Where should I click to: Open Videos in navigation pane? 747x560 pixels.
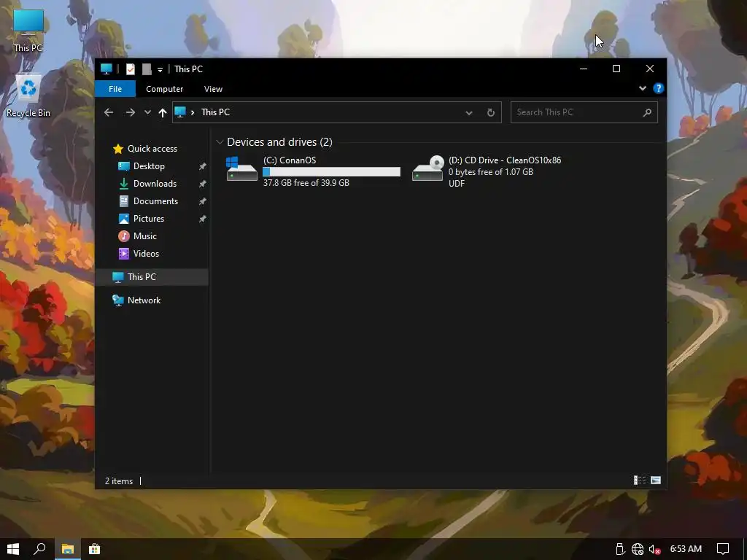146,253
